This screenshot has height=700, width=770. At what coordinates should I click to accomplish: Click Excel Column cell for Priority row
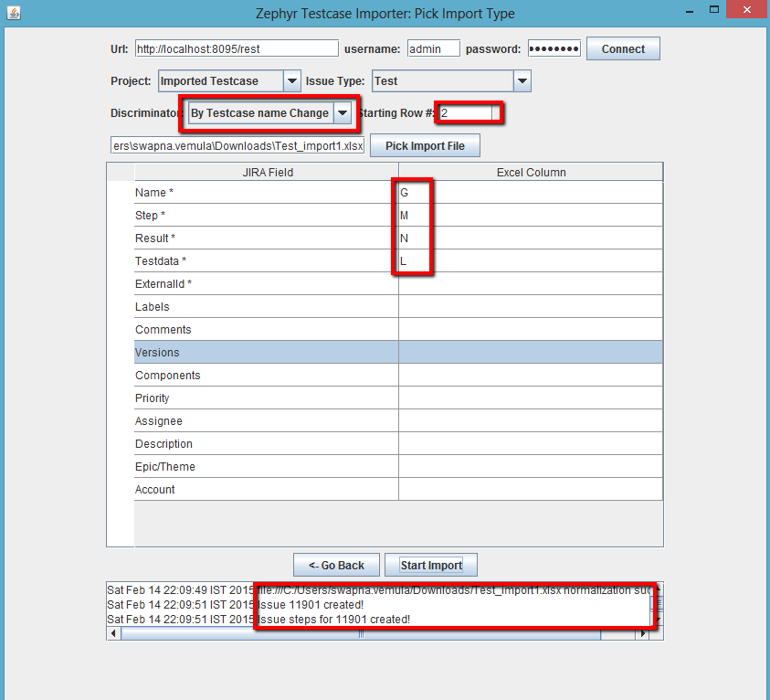tap(531, 398)
